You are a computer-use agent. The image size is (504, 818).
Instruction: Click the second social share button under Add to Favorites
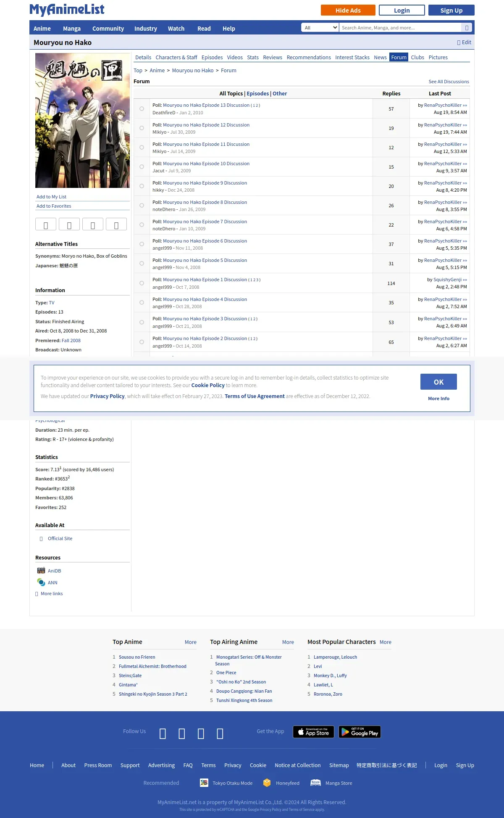coord(69,225)
